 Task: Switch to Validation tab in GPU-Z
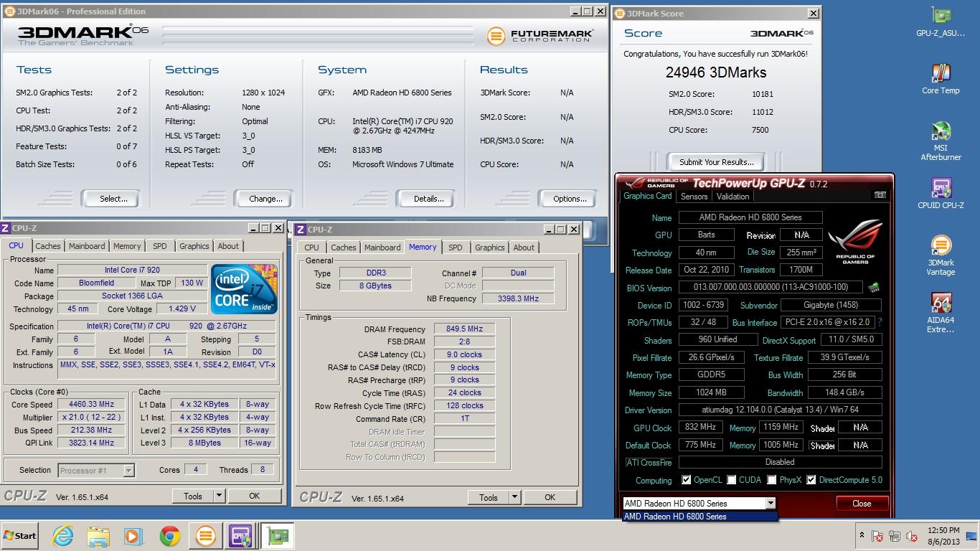point(732,196)
